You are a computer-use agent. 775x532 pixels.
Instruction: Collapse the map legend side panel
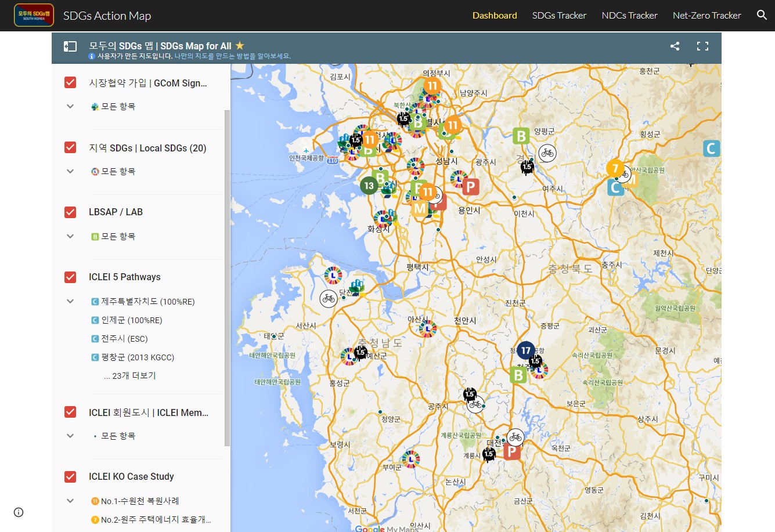pos(70,46)
